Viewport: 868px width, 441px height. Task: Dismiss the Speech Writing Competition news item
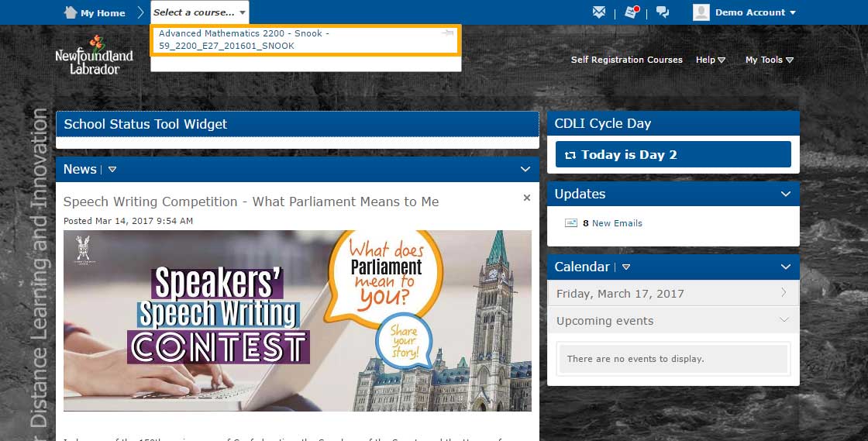(x=527, y=198)
